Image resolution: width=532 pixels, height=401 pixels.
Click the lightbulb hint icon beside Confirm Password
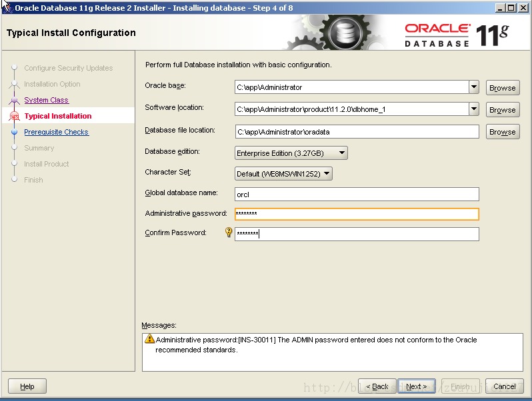click(229, 232)
